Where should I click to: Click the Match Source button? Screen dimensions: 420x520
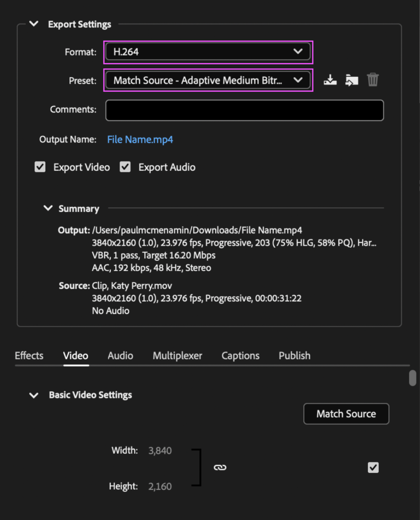(346, 413)
